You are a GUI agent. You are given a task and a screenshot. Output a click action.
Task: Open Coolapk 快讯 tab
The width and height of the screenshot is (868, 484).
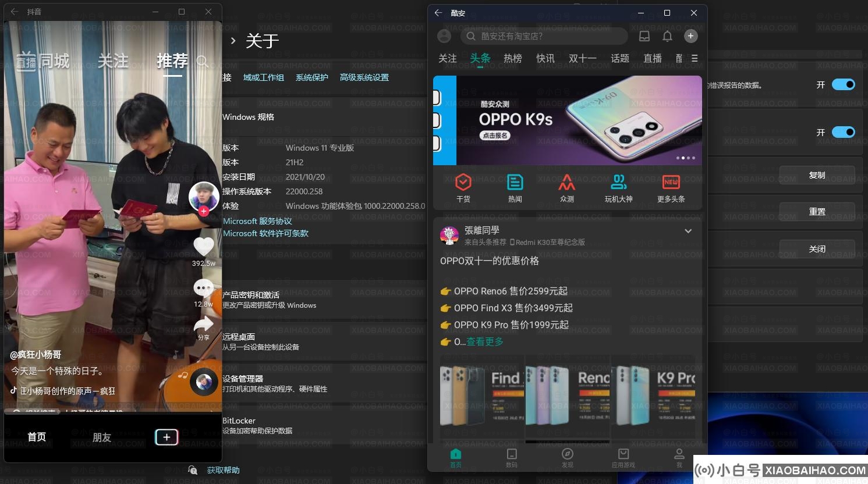click(x=545, y=58)
